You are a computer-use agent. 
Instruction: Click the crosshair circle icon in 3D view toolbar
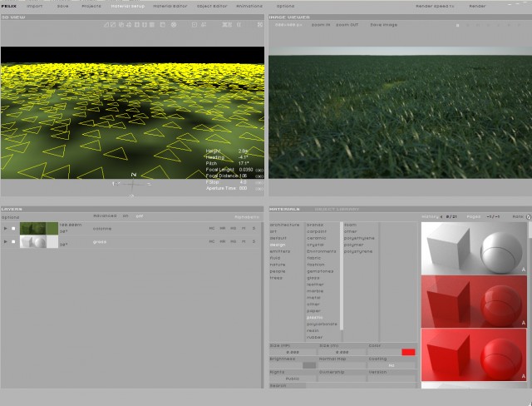(174, 25)
